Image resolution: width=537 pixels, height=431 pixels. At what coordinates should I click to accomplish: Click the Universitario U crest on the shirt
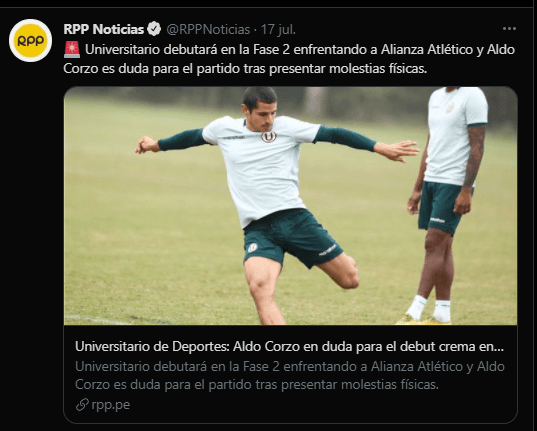pos(268,137)
